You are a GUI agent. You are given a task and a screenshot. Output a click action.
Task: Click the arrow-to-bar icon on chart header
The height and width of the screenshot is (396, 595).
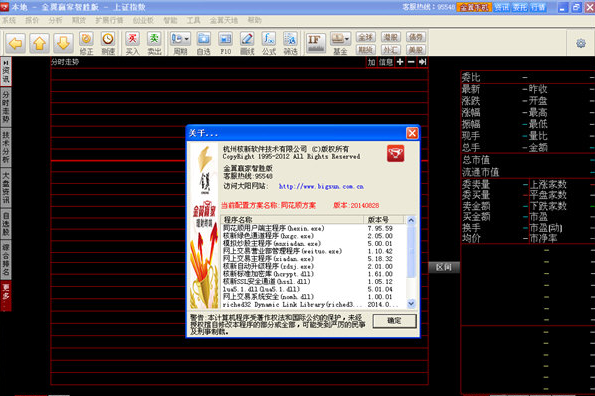[x=422, y=62]
